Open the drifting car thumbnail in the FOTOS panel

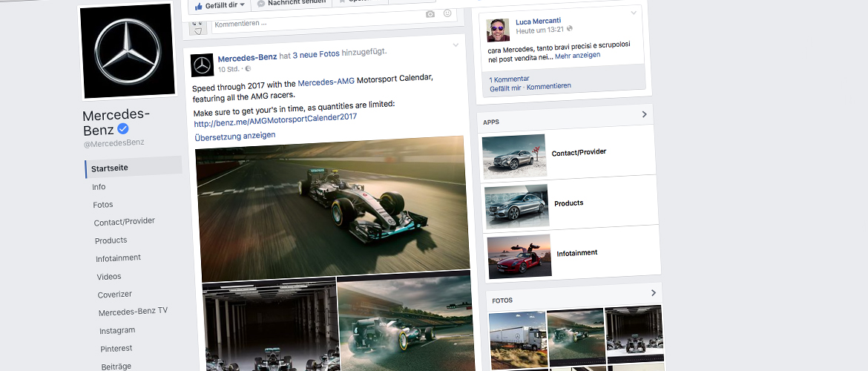(576, 336)
